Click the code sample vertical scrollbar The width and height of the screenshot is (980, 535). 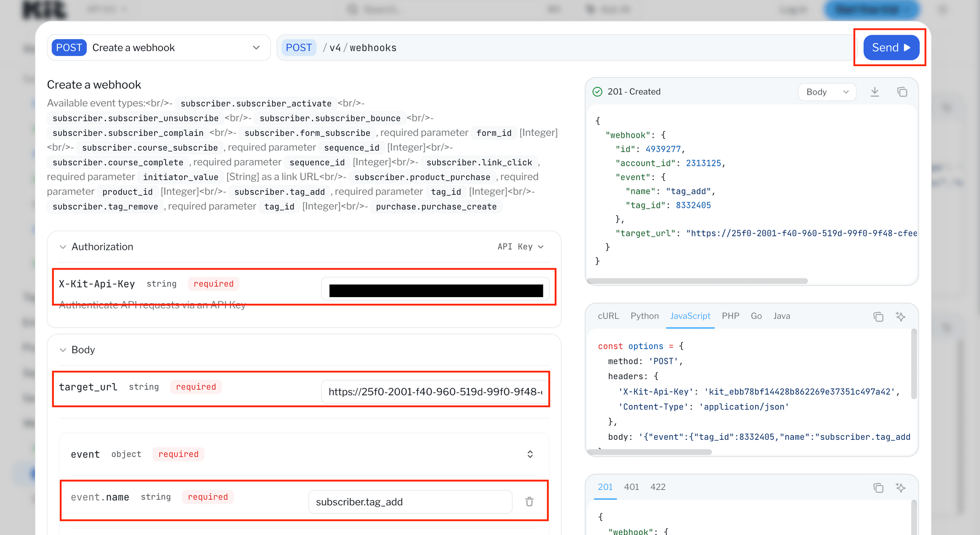[x=913, y=364]
